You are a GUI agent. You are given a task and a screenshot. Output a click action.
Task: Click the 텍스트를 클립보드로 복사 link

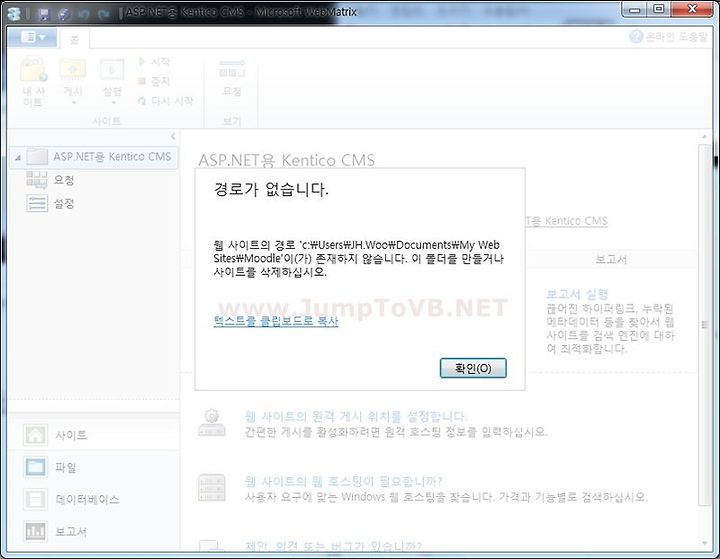[276, 321]
